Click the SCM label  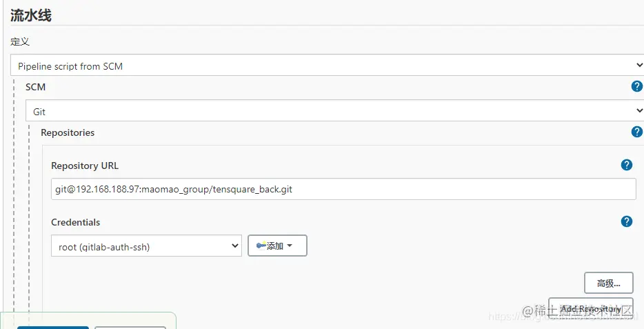click(35, 87)
